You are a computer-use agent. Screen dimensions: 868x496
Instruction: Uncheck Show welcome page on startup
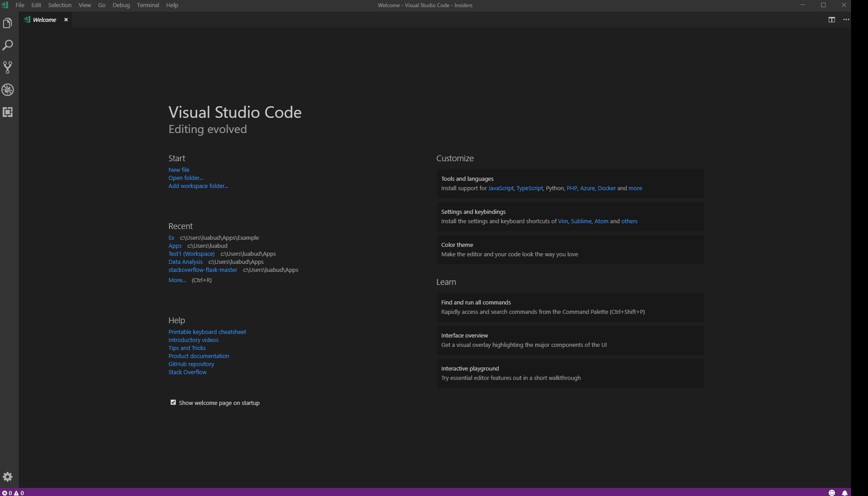point(173,402)
